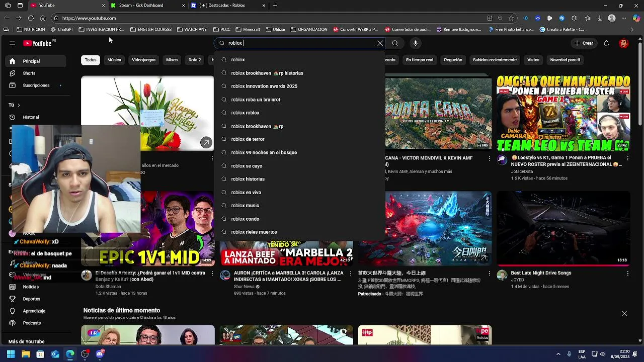
Task: Open the account avatar menu
Action: 623,43
